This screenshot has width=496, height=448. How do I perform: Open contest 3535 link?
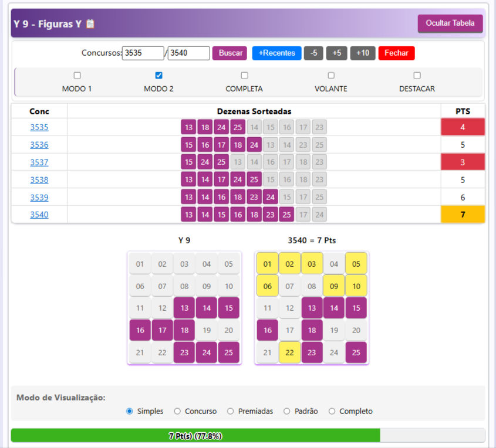(39, 127)
